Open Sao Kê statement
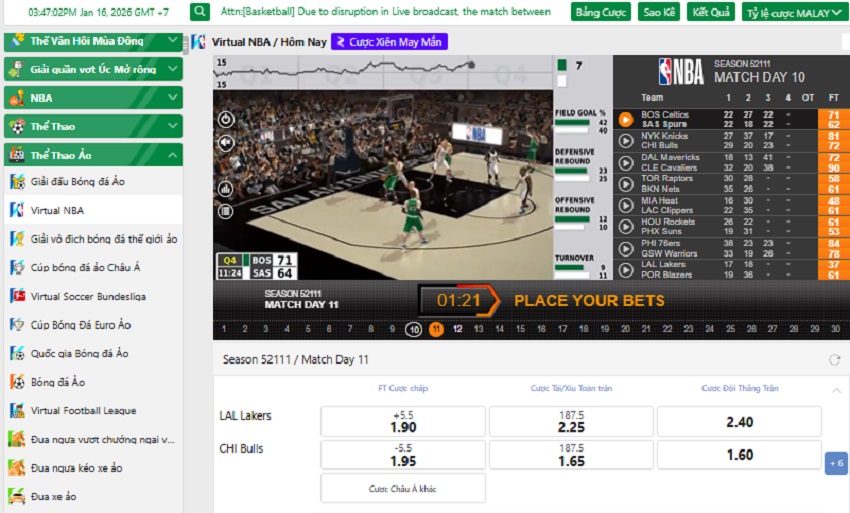 point(659,12)
